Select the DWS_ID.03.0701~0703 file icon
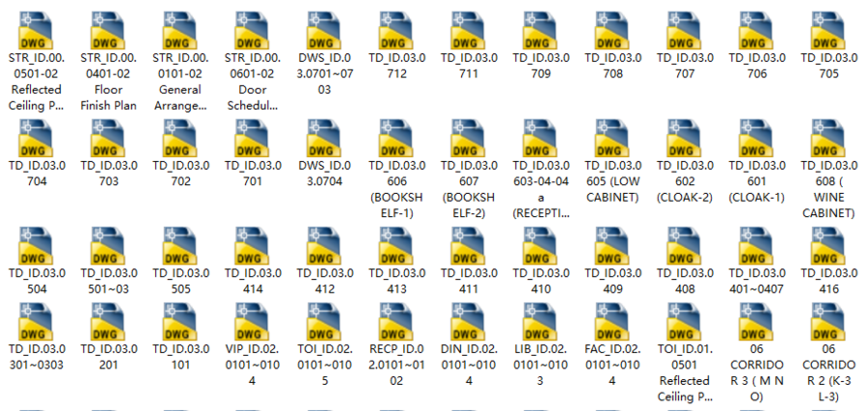 coord(324,31)
